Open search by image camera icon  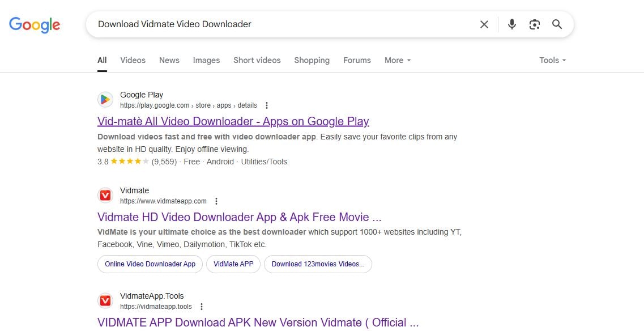(534, 24)
